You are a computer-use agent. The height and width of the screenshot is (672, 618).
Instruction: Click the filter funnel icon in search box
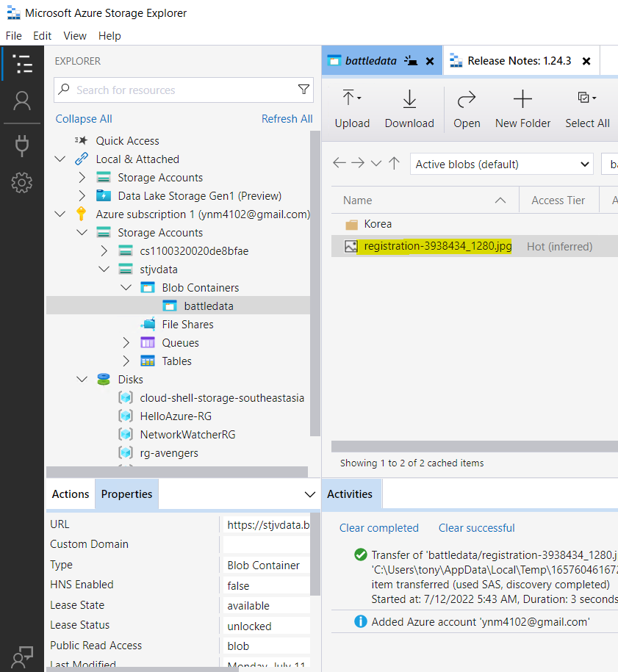pyautogui.click(x=303, y=89)
